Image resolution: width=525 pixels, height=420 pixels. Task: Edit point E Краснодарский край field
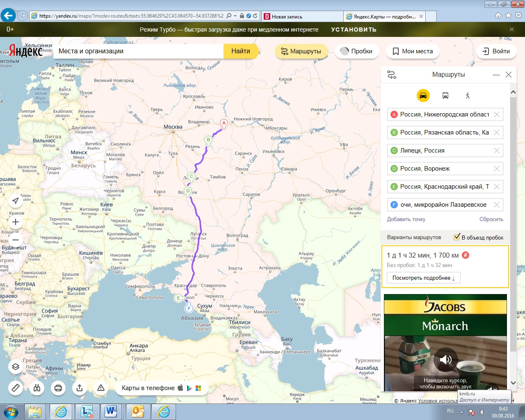pos(445,187)
